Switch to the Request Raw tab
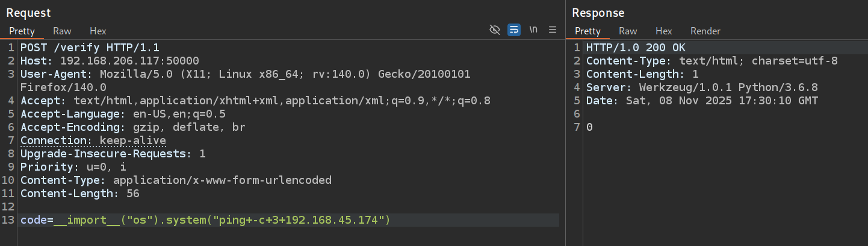Viewport: 868px width, 246px height. 62,31
